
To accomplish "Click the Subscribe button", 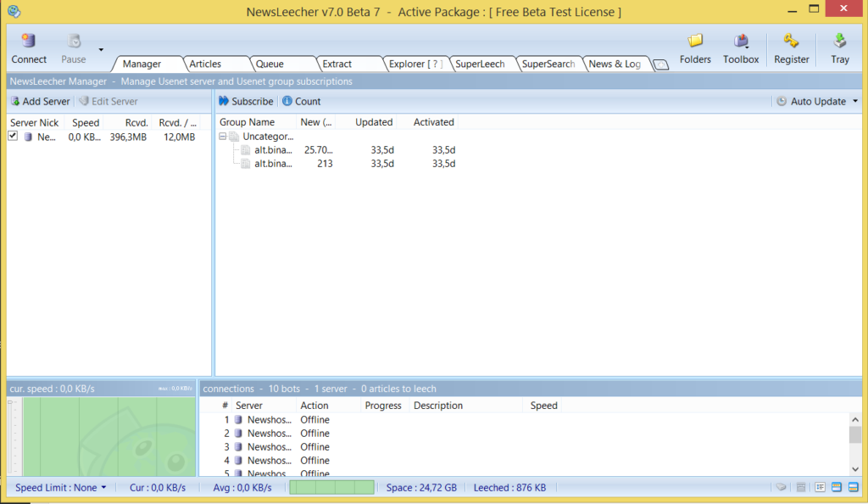I will (x=246, y=101).
